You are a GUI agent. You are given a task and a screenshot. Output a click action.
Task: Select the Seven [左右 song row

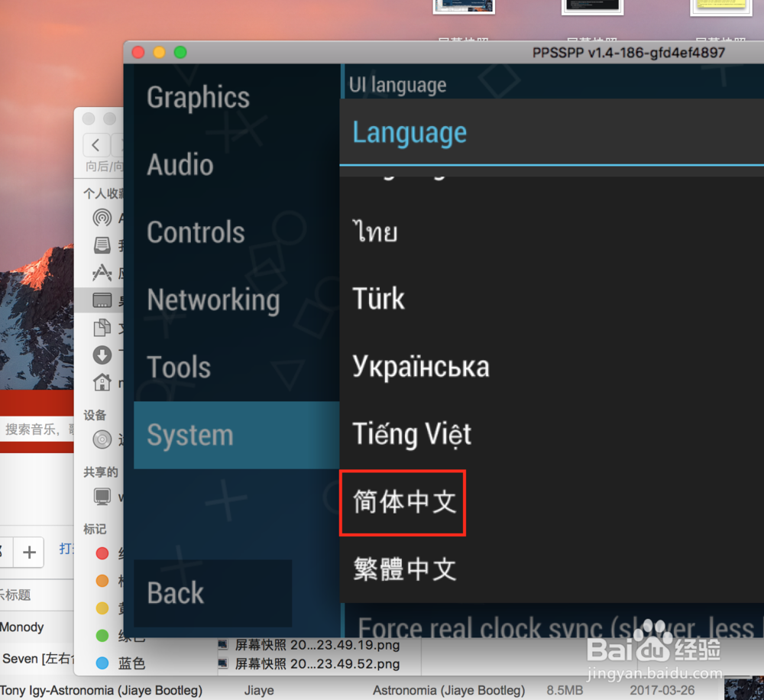37,659
